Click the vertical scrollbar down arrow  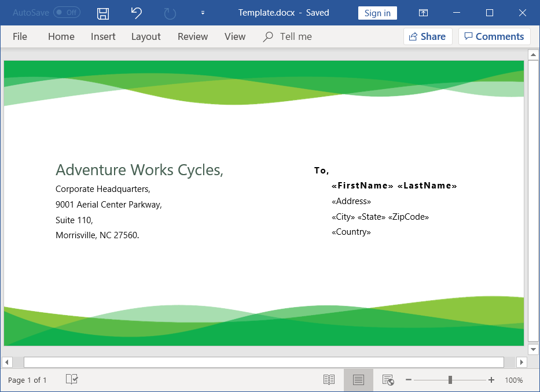533,349
